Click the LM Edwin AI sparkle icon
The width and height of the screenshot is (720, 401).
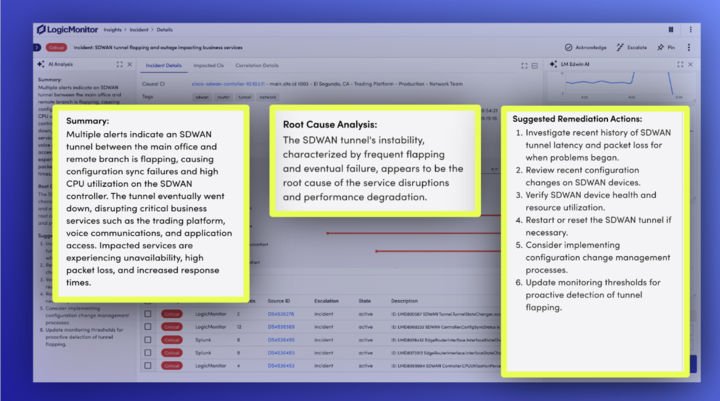[553, 64]
